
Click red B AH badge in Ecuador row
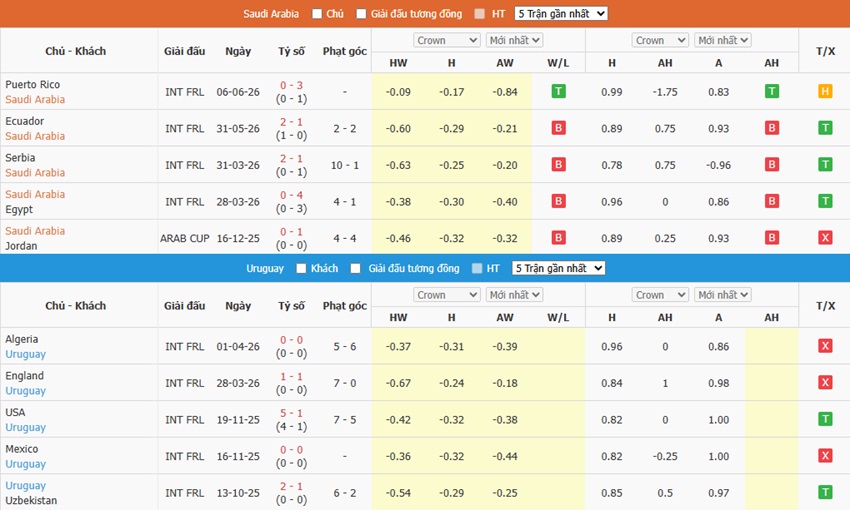coord(771,128)
